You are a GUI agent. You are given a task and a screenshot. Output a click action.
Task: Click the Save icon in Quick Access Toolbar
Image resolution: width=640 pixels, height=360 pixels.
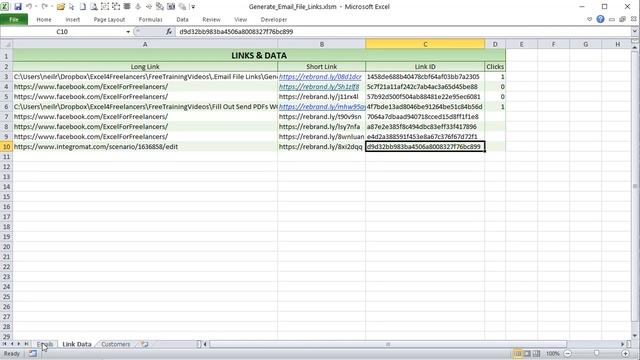[18, 7]
